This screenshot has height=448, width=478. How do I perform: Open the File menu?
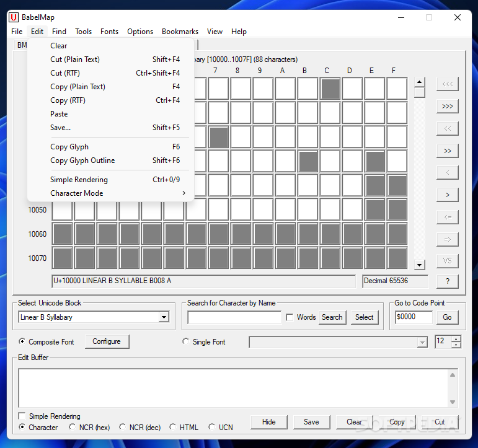(17, 32)
